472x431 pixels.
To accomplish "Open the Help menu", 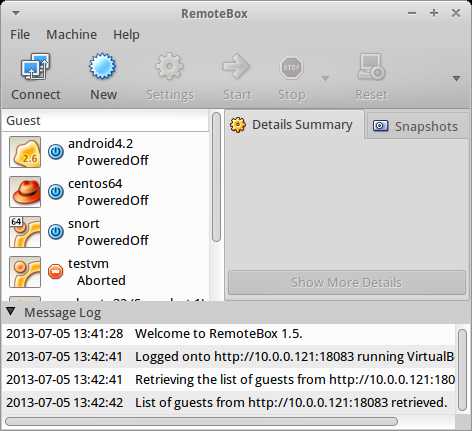I will 126,35.
